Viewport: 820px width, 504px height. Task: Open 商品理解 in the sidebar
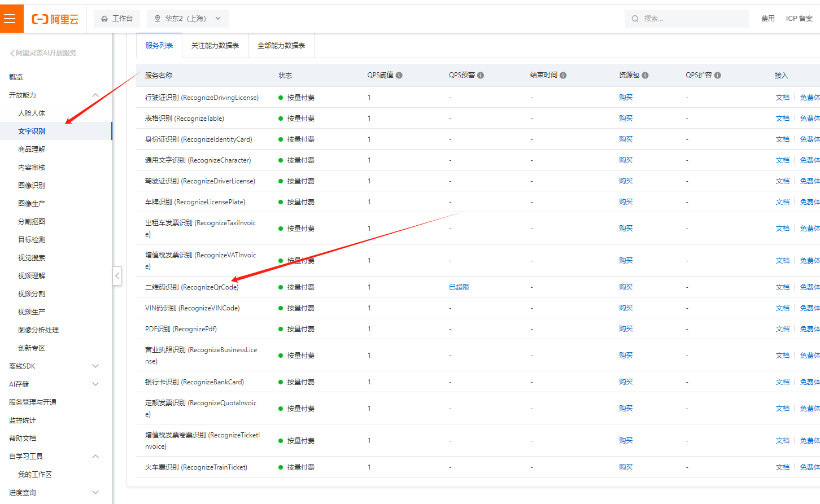pos(32,150)
